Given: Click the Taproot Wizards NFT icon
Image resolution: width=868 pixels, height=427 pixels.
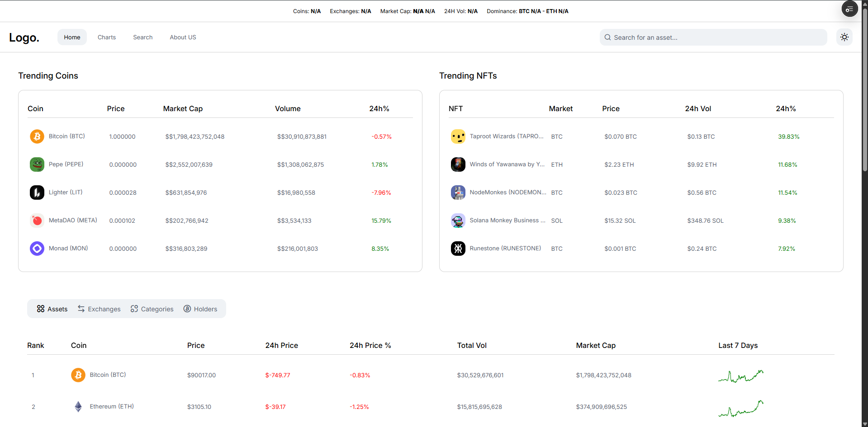Looking at the screenshot, I should click(x=458, y=136).
